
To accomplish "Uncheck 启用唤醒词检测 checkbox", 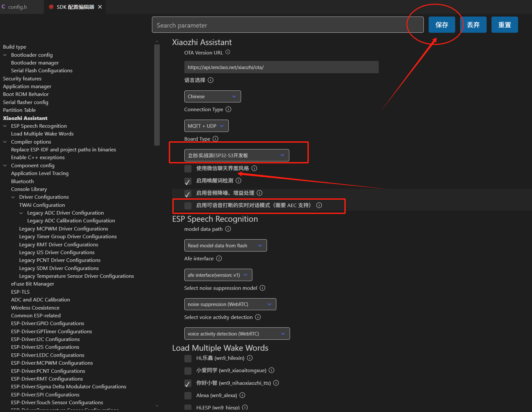I will [188, 181].
